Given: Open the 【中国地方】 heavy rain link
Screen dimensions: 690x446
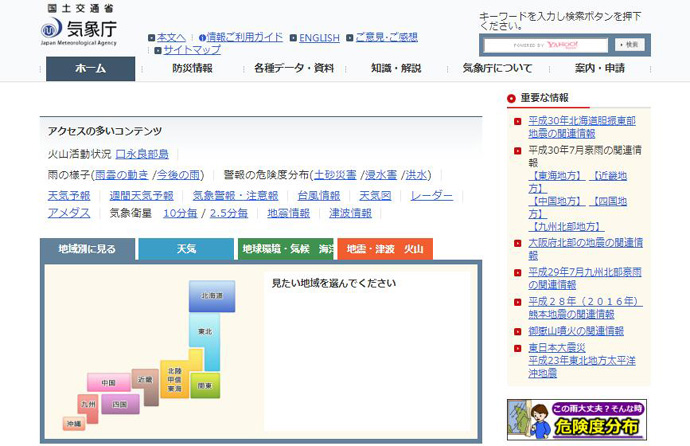Looking at the screenshot, I should (x=557, y=201).
